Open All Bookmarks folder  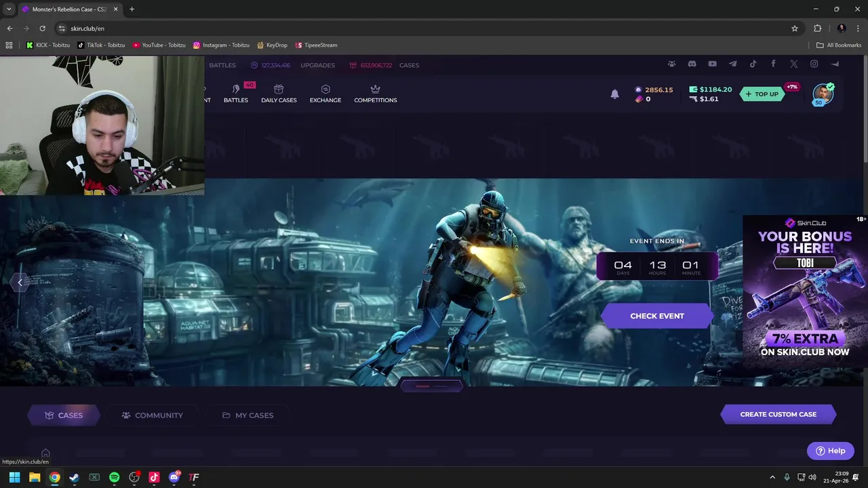tap(839, 45)
